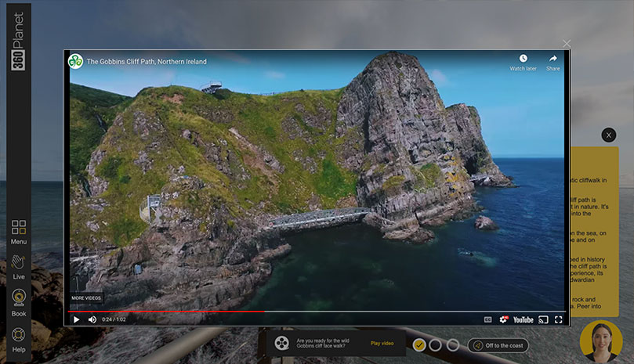634x364 pixels.
Task: Click the 0:24 / 1:02 time display
Action: 114,319
